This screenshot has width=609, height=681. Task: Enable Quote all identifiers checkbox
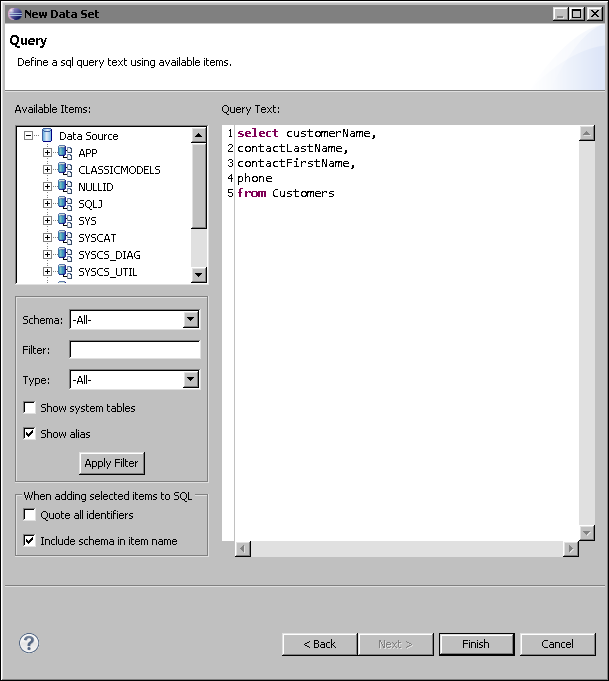(29, 515)
